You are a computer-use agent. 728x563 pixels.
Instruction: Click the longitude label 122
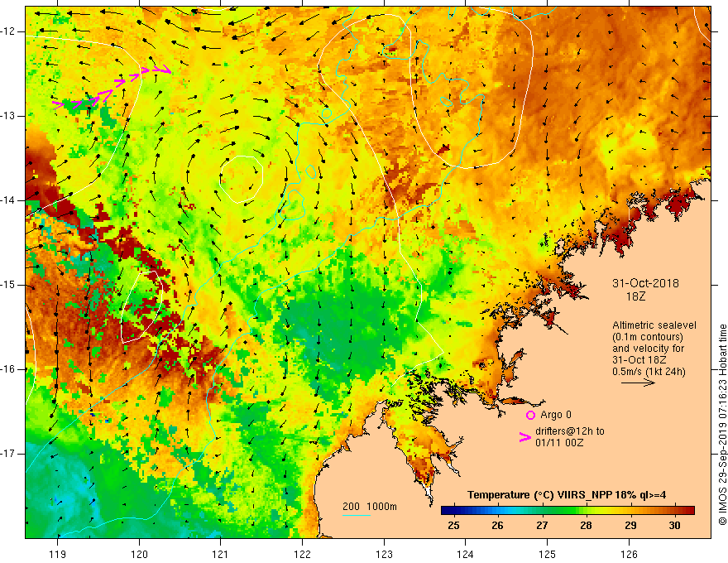(x=302, y=554)
